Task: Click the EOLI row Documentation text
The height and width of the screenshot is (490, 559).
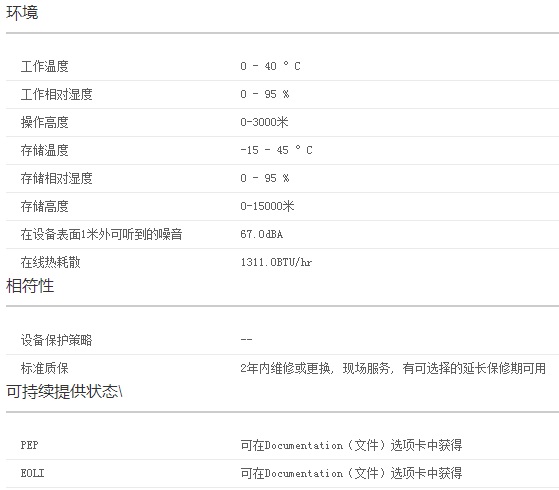Action: pyautogui.click(x=351, y=473)
